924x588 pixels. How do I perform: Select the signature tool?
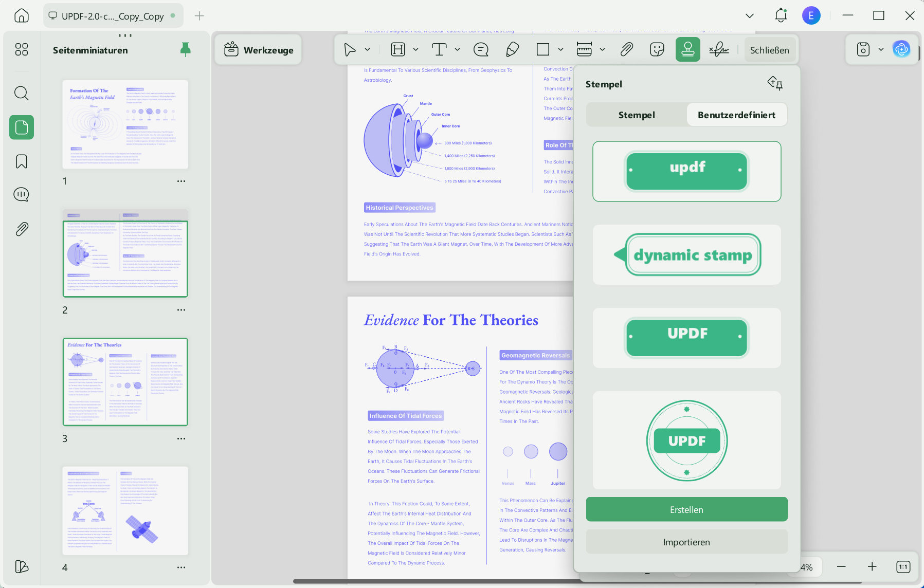719,49
